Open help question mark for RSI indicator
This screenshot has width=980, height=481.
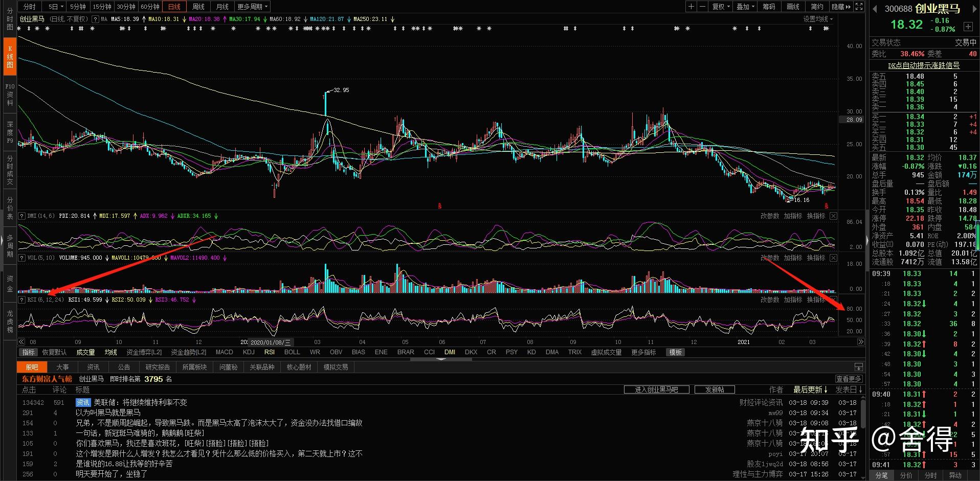click(x=21, y=300)
